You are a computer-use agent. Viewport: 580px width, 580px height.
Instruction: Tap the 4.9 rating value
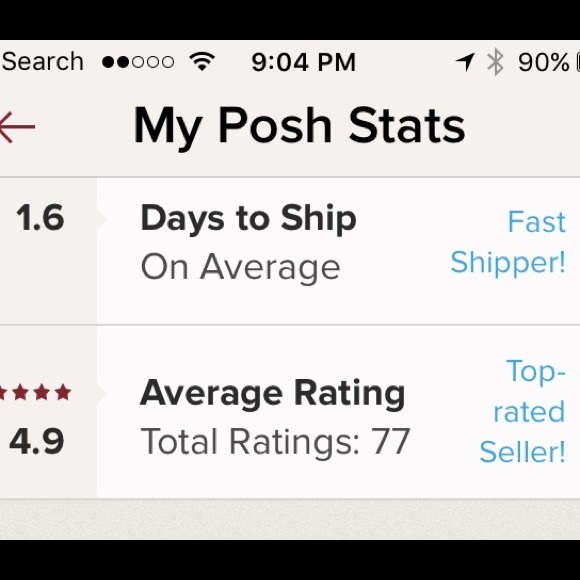(x=37, y=441)
